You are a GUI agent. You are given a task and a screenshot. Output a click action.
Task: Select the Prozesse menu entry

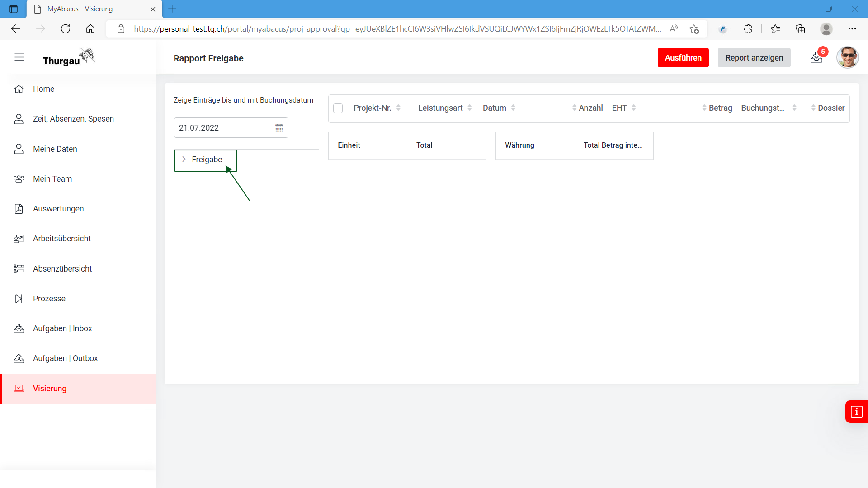click(49, 299)
